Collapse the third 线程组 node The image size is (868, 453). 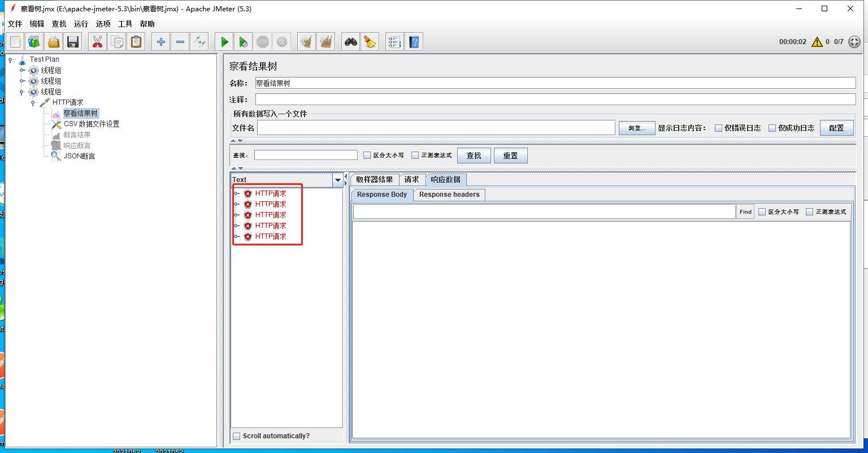click(22, 92)
